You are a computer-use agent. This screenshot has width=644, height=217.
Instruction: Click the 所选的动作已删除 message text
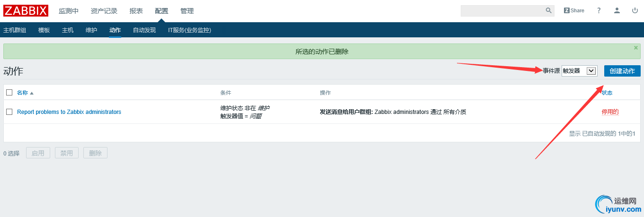[x=322, y=52]
